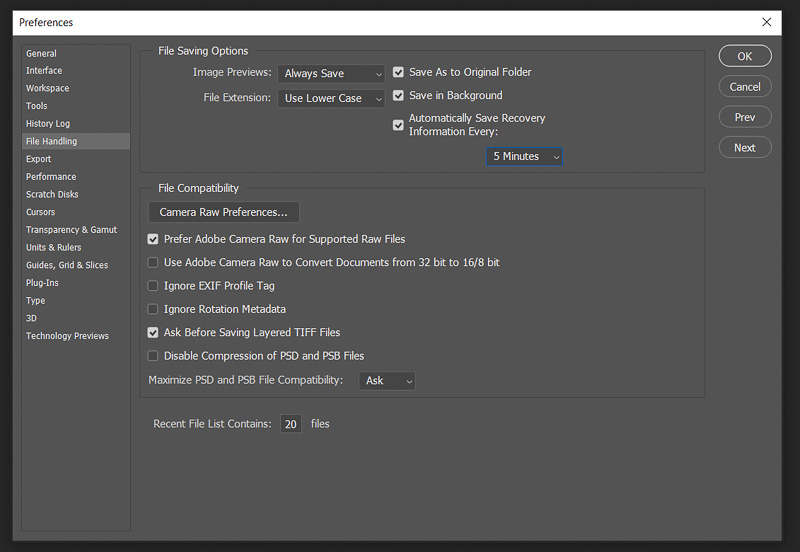Expand the File Extension dropdown
This screenshot has height=552, width=800.
pyautogui.click(x=331, y=98)
